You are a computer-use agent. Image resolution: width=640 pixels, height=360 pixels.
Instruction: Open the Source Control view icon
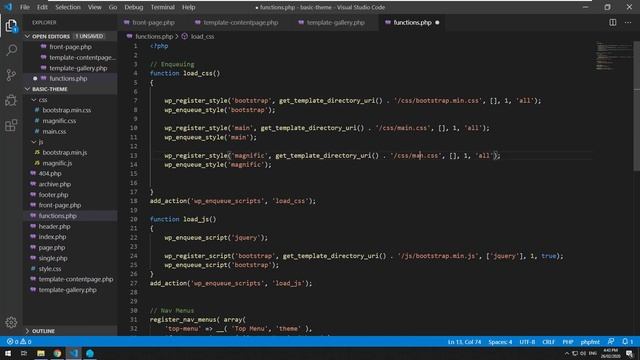tap(11, 75)
